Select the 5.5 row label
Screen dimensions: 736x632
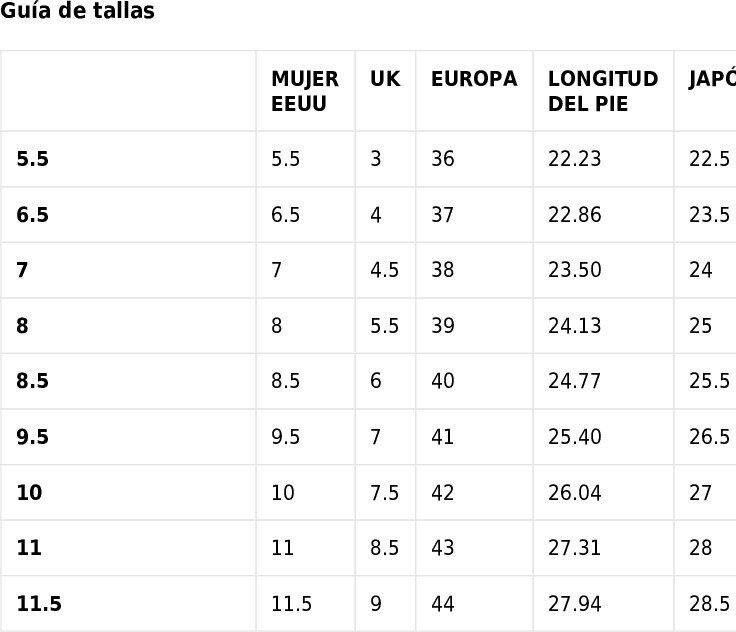pos(32,159)
